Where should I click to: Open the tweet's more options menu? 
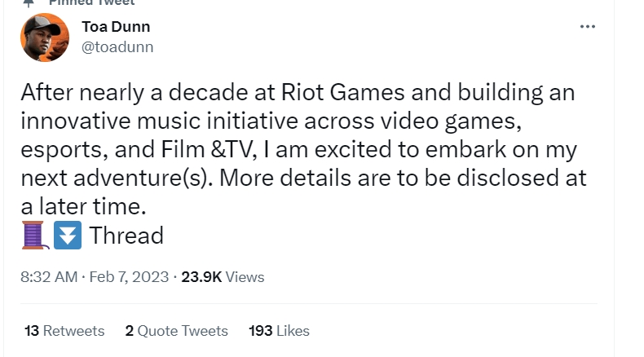[x=587, y=27]
